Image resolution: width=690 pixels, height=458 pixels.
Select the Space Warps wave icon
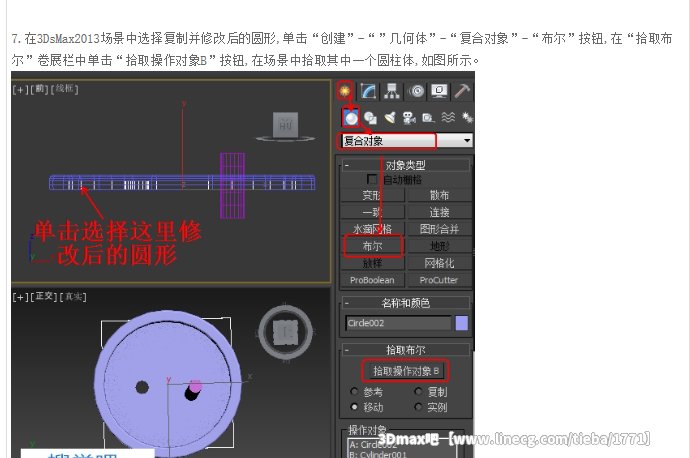[x=448, y=117]
